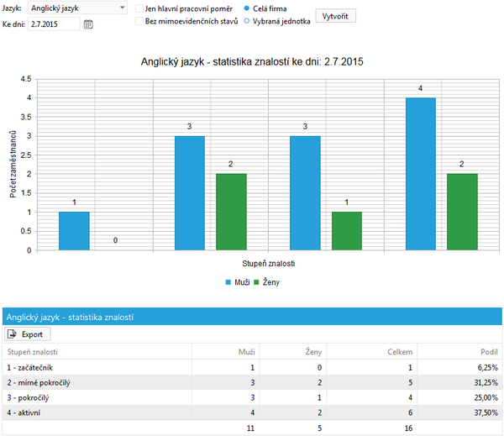504x436 pixels.
Task: Click the Muži total 11
Action: [250, 428]
